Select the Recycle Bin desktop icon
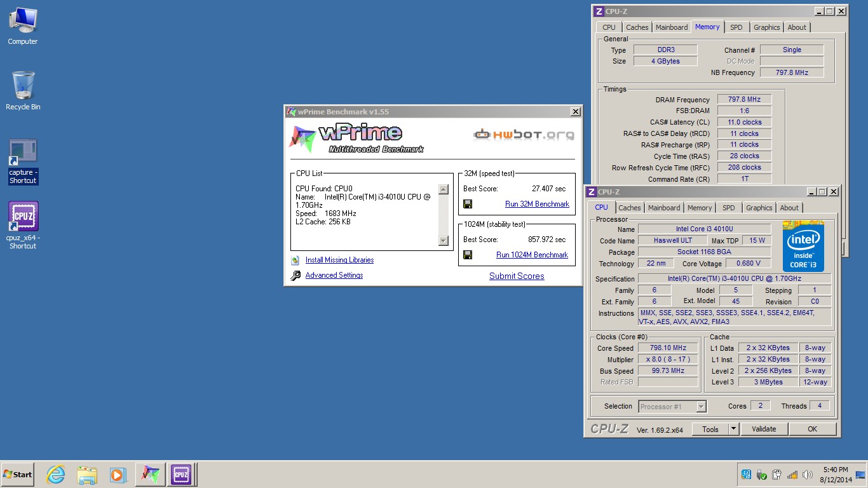The image size is (868, 488). click(23, 91)
